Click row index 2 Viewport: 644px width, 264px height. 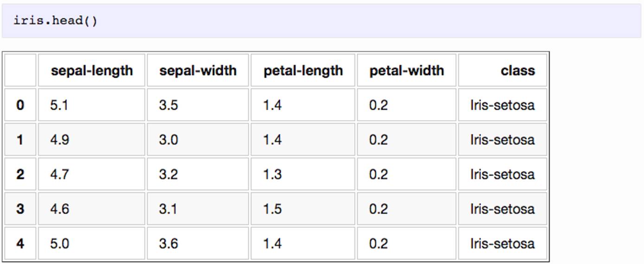tap(20, 174)
